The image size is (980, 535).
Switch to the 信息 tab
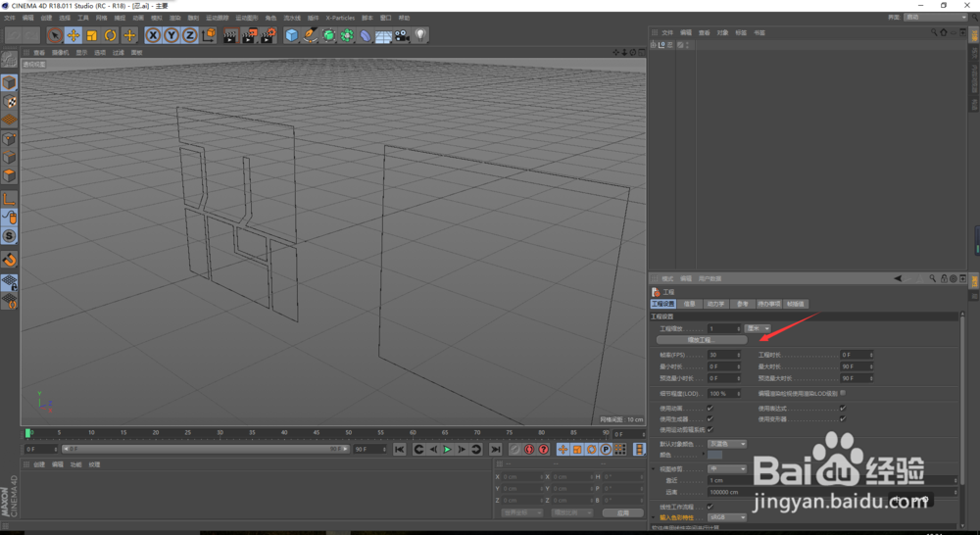click(689, 304)
